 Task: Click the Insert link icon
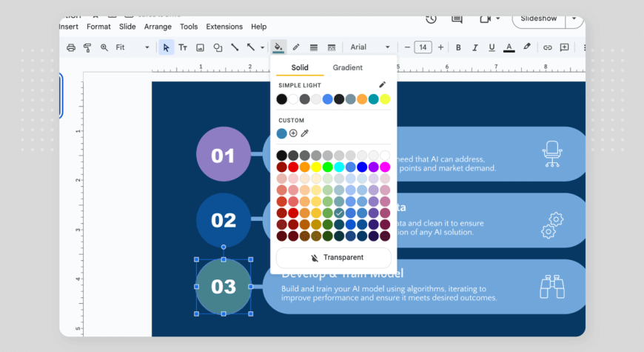click(548, 47)
